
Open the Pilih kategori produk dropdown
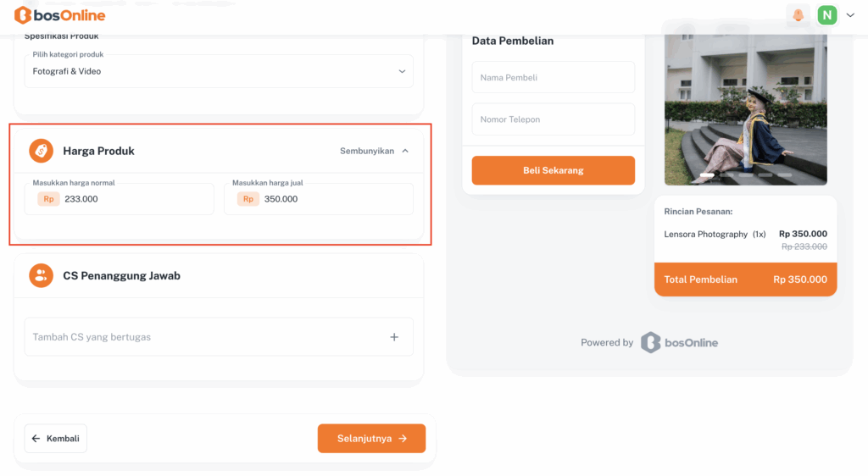[219, 71]
